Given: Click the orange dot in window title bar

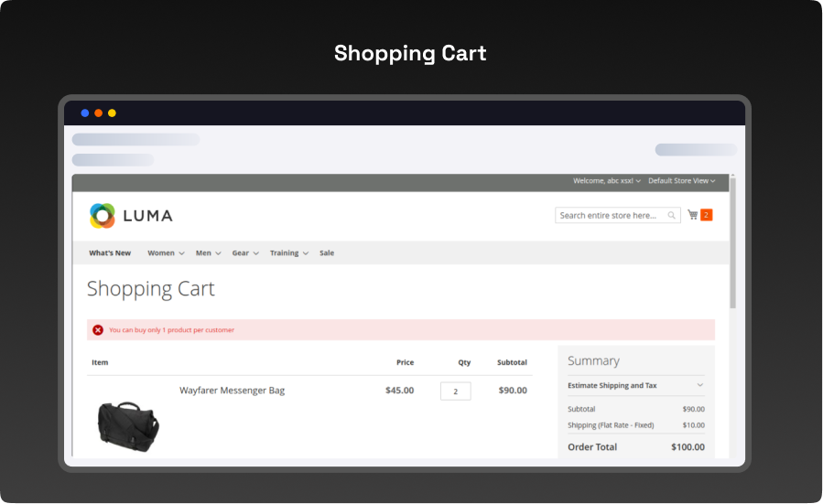Looking at the screenshot, I should point(98,113).
